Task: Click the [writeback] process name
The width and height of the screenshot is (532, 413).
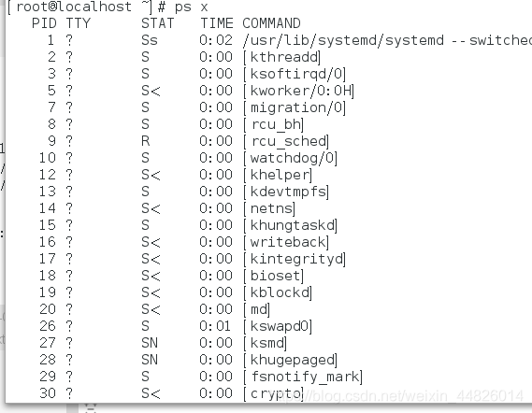Action: [286, 242]
